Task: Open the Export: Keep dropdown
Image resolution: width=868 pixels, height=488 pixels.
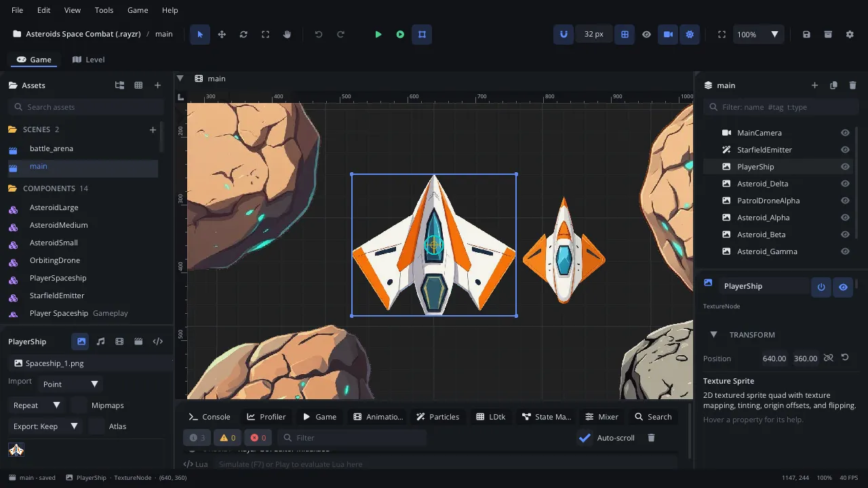Action: 45,426
